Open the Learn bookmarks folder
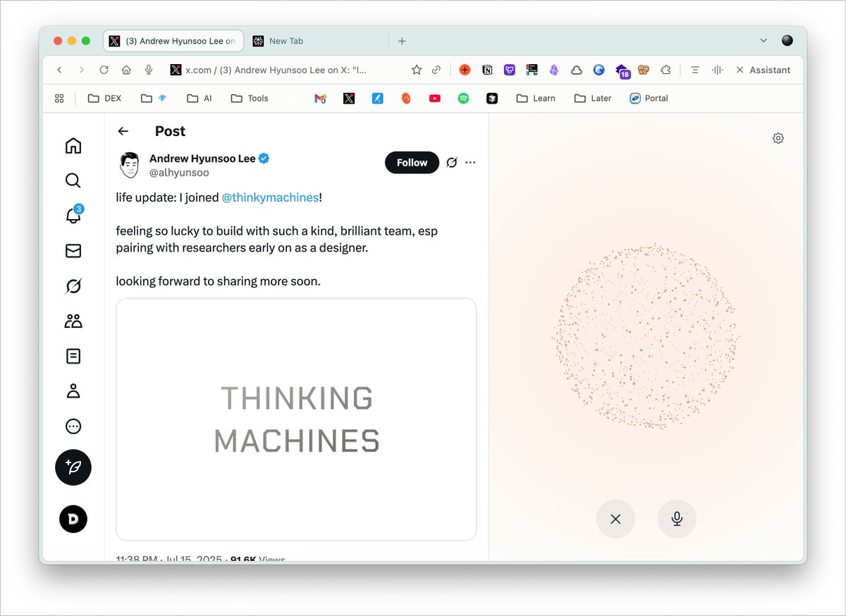Image resolution: width=846 pixels, height=616 pixels. point(536,99)
